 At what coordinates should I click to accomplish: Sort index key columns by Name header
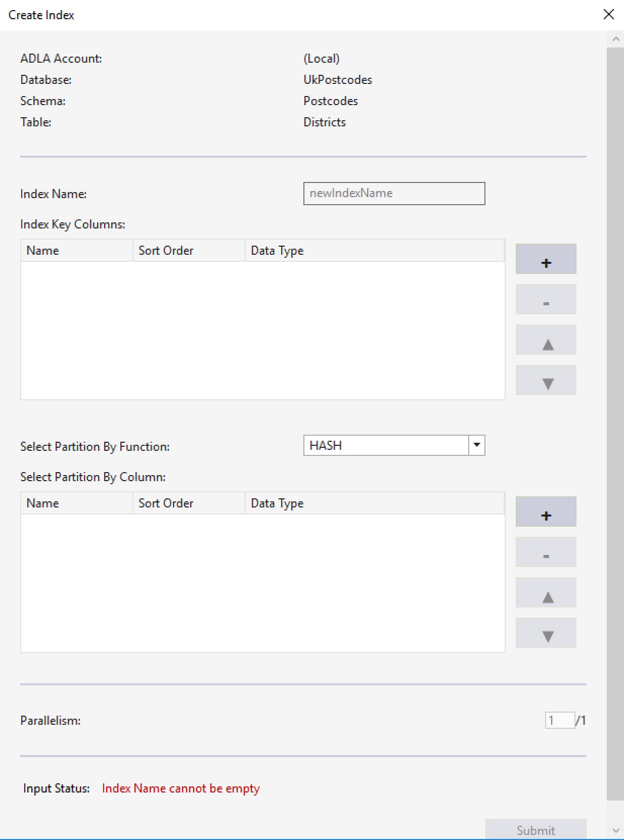pyautogui.click(x=76, y=251)
